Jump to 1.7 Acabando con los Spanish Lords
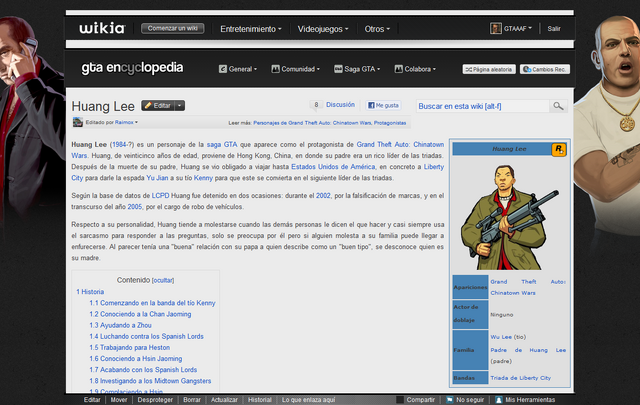This screenshot has width=640, height=405. [x=143, y=370]
